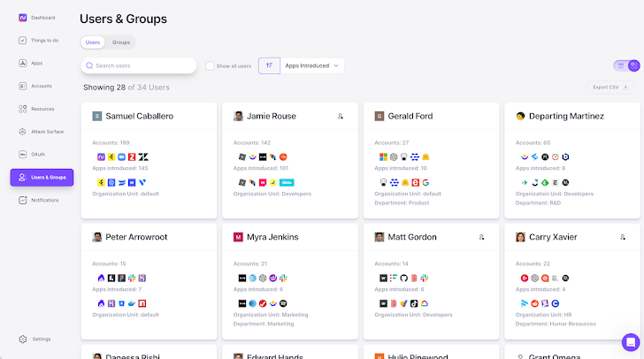Viewport: 644px width, 359px height.
Task: Click the user icon on Jamie Rouse card
Action: pyautogui.click(x=341, y=116)
